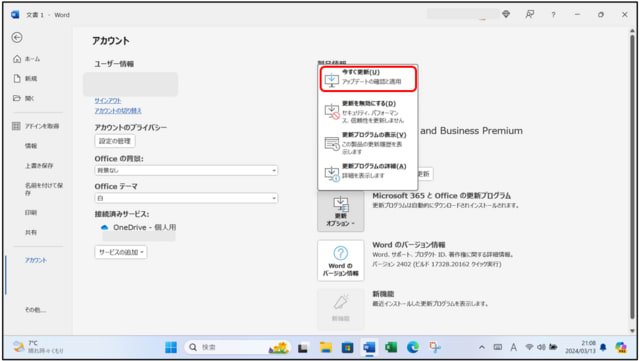Open the Wi-Fi network icon in the tray
The height and width of the screenshot is (361, 640).
point(529,347)
